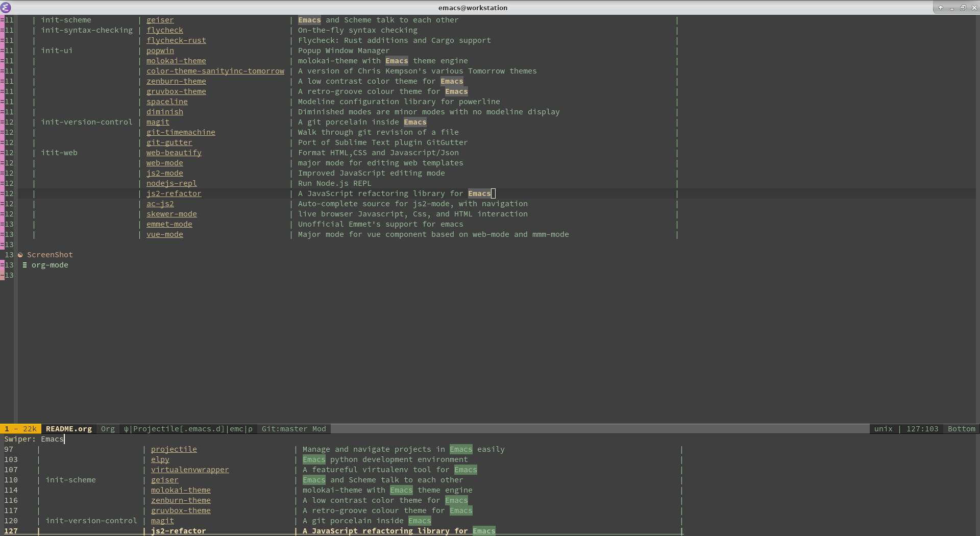Click the Emacs application icon in title bar
980x536 pixels.
[x=6, y=7]
